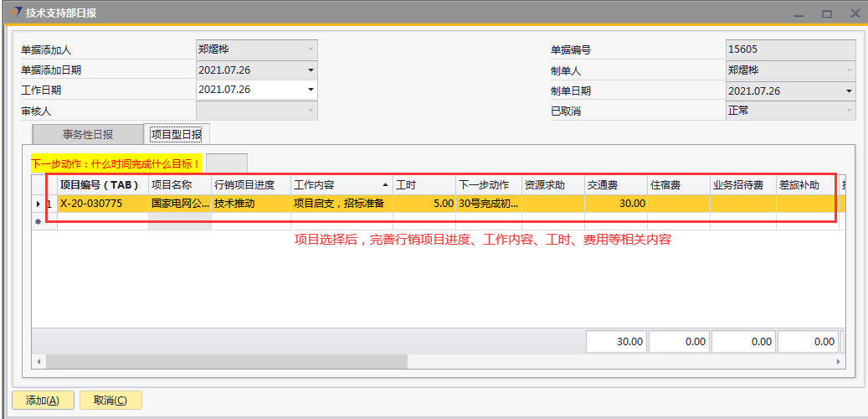Open the 单据添加日期 date dropdown

pos(311,70)
